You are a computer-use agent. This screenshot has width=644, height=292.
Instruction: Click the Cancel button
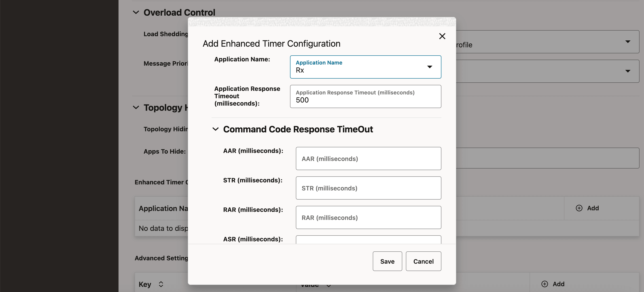[x=423, y=261]
